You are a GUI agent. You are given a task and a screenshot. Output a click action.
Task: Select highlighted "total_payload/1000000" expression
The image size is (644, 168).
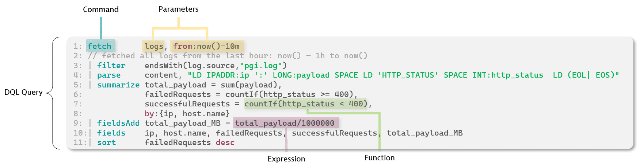click(286, 123)
